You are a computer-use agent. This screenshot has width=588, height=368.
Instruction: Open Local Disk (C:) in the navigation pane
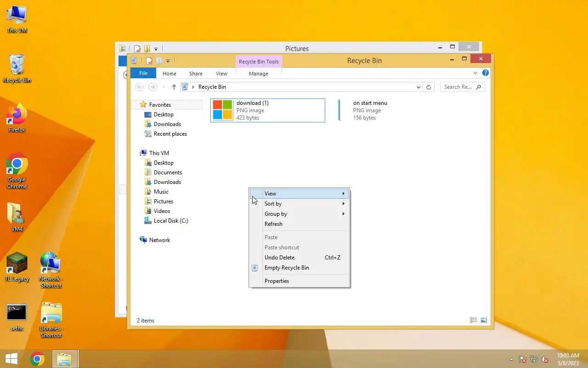point(171,221)
